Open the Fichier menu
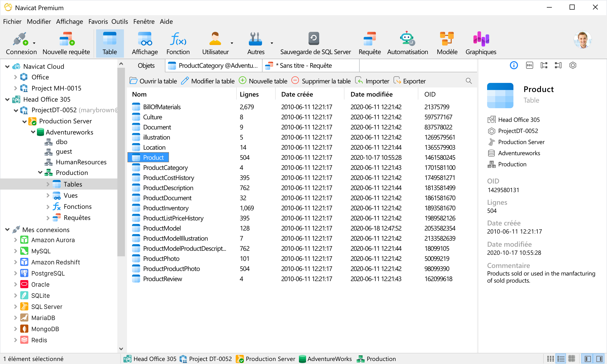The height and width of the screenshot is (364, 607). tap(12, 21)
